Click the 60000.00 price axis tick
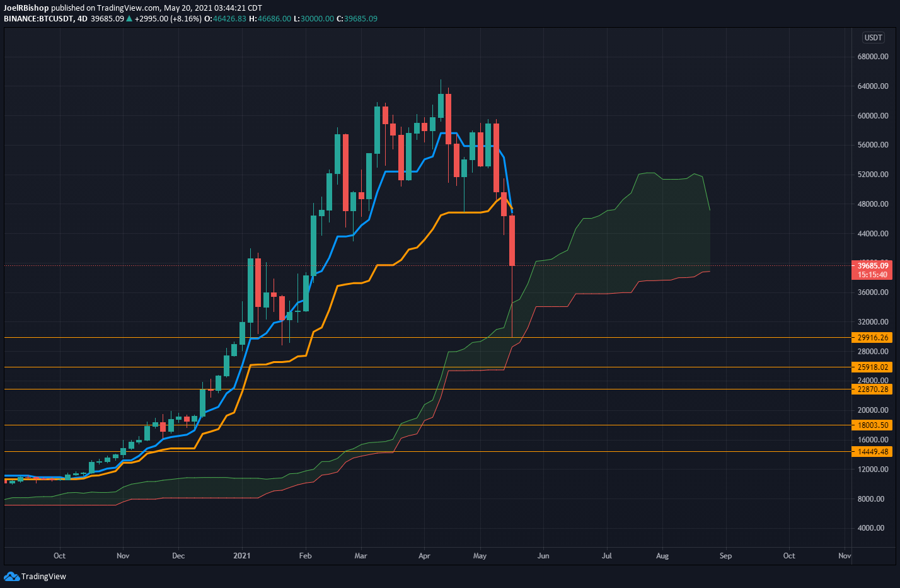 point(873,116)
